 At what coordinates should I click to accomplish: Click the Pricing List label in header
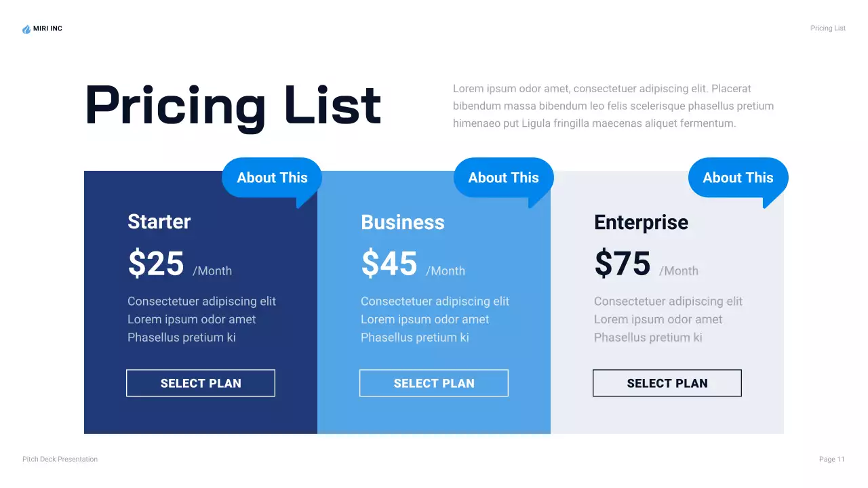click(x=827, y=28)
